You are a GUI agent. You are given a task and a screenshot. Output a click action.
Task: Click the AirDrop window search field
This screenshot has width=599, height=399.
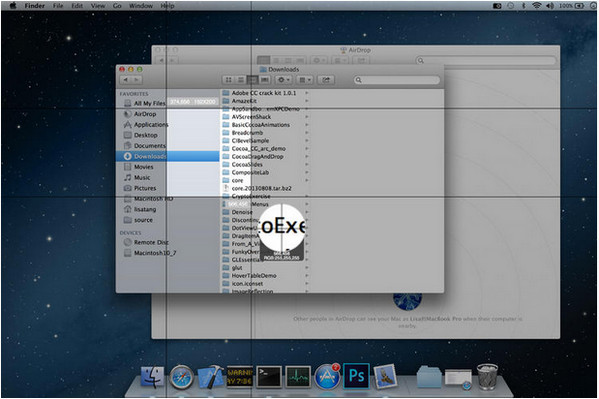(x=485, y=60)
